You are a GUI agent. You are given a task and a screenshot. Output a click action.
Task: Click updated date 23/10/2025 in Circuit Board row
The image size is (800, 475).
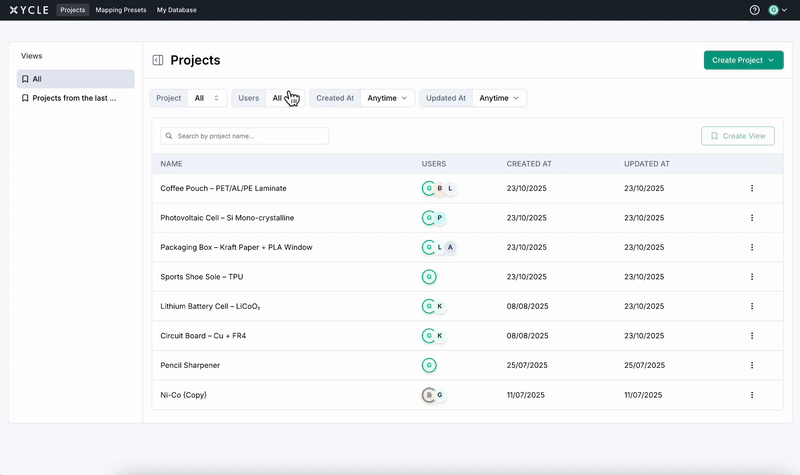[x=644, y=336]
